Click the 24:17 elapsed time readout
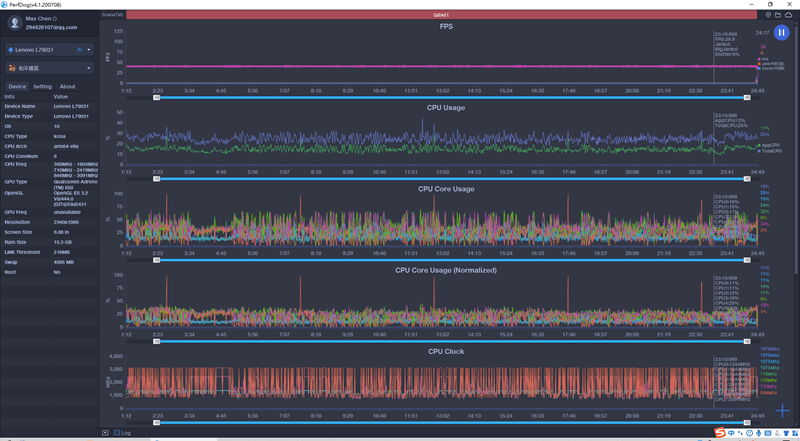The image size is (800, 441). click(x=762, y=33)
